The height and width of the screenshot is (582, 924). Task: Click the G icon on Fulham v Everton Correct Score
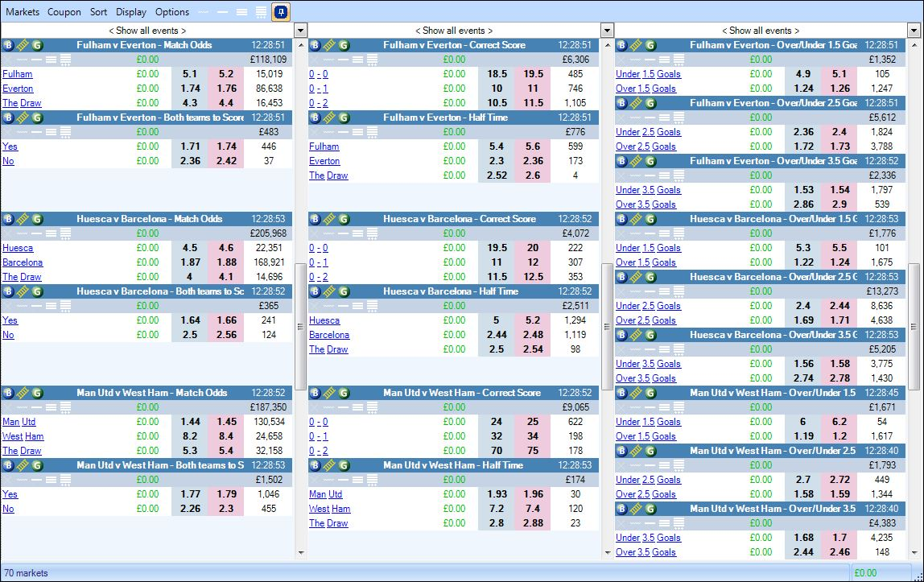(344, 45)
